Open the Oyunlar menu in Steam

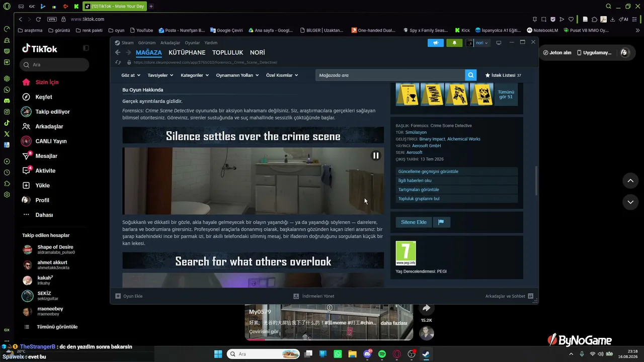pos(192,43)
